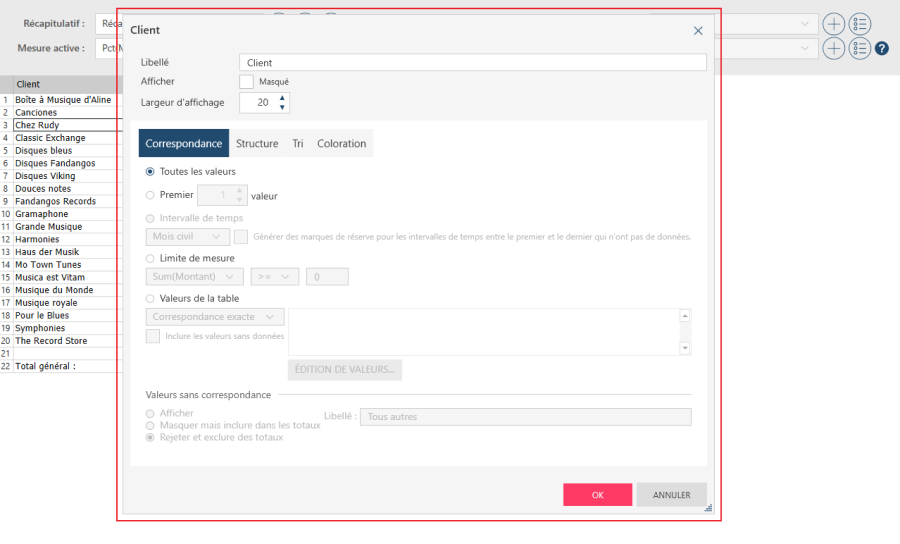This screenshot has height=544, width=900.
Task: Click the add icon in Mesure active row
Action: coord(833,48)
